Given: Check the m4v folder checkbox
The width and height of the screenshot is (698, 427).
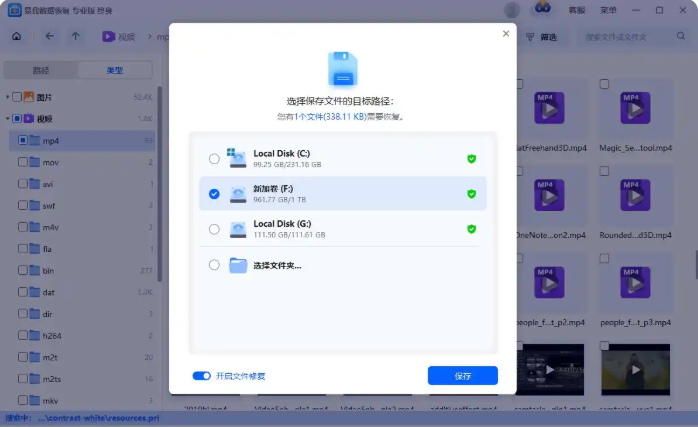Looking at the screenshot, I should click(x=23, y=227).
